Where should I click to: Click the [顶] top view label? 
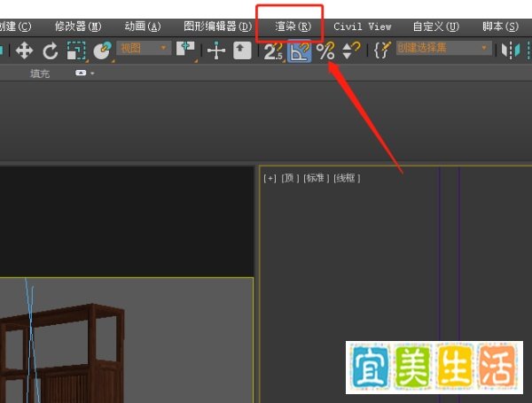(290, 178)
